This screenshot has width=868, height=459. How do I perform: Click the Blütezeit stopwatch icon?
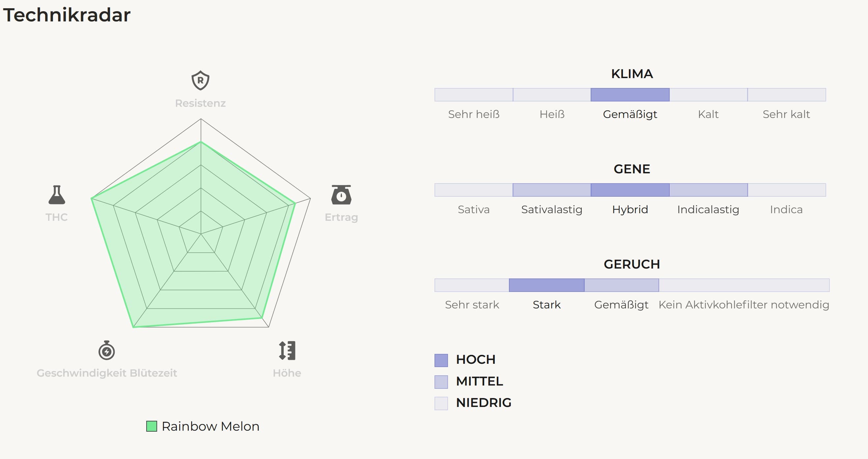pyautogui.click(x=106, y=351)
